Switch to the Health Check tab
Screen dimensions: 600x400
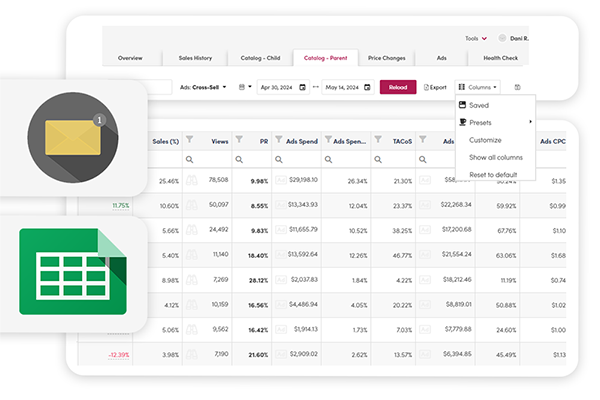pyautogui.click(x=500, y=58)
